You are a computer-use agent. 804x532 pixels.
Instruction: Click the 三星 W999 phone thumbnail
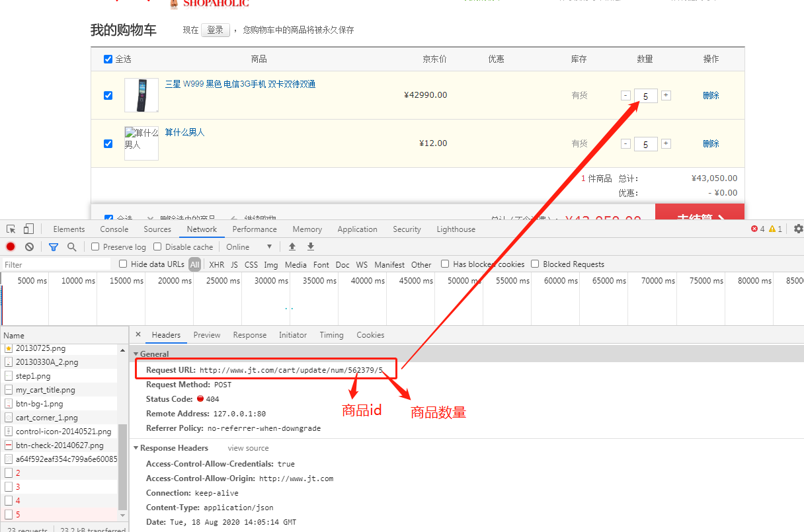click(x=141, y=95)
